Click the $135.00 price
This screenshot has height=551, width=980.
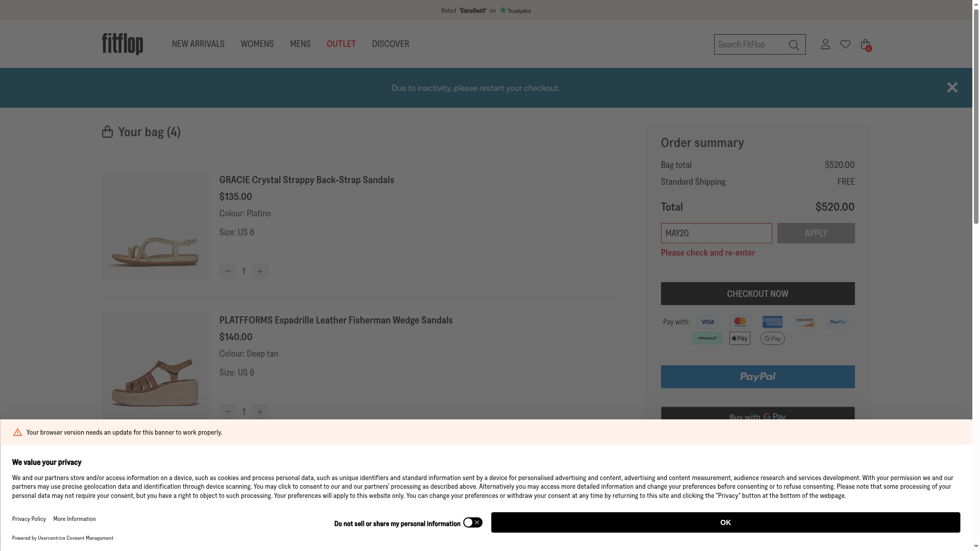236,196
